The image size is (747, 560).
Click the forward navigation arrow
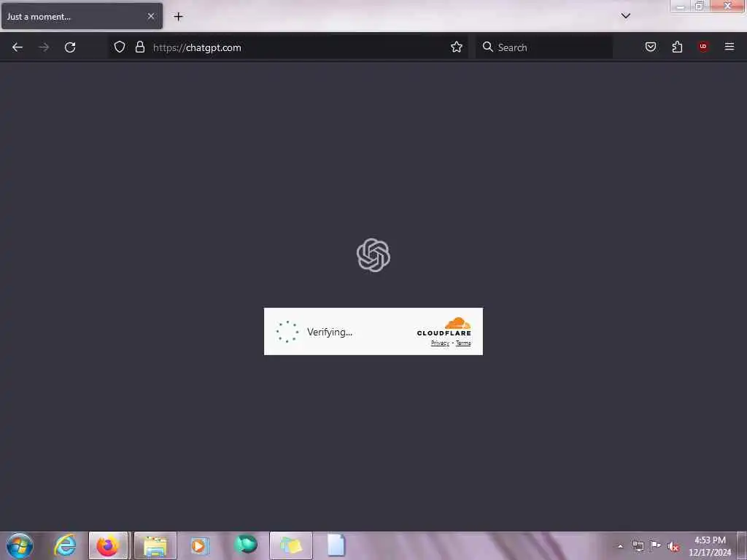(44, 47)
